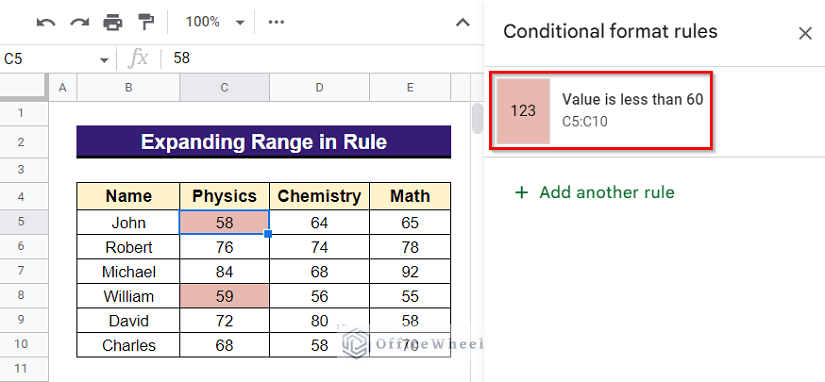Click the Redo arrow icon

79,22
